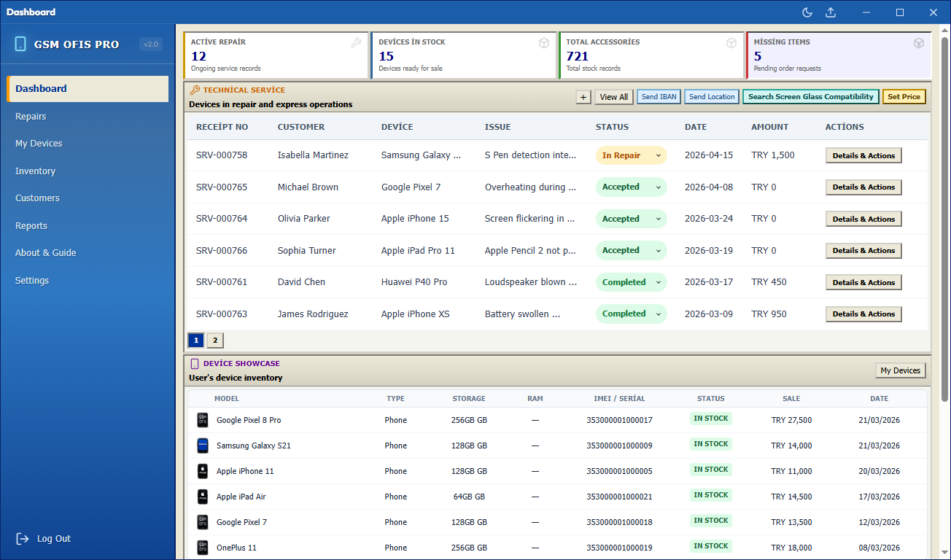Image resolution: width=951 pixels, height=560 pixels.
Task: Click the View All button
Action: [x=614, y=97]
